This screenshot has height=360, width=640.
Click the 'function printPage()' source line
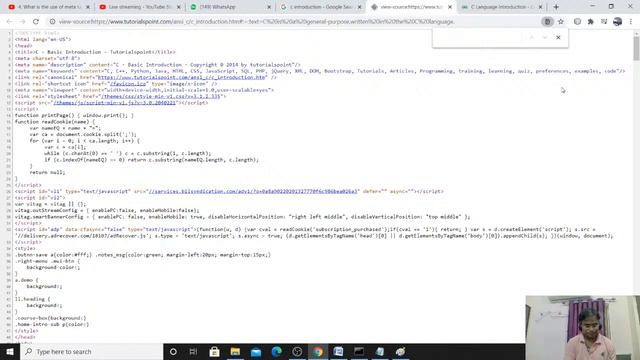pyautogui.click(x=74, y=115)
